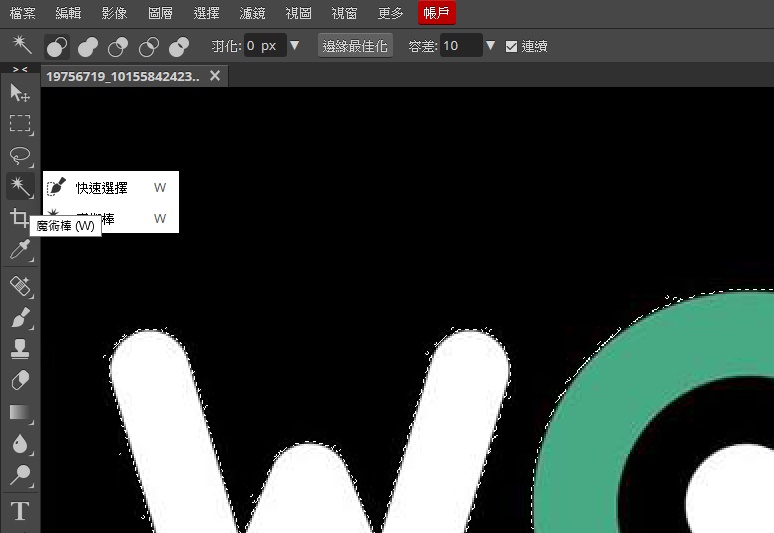Select the Rectangular Marquee tool
Screen dimensions: 774x533
[19, 124]
